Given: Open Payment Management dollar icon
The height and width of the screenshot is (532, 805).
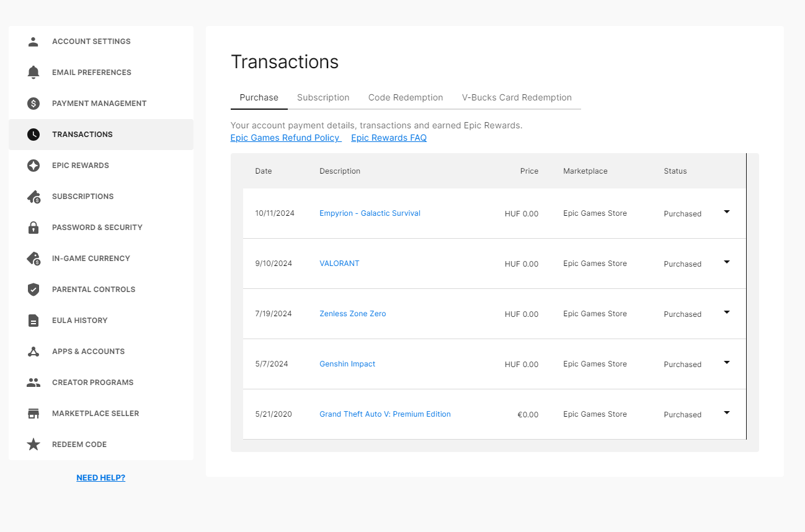Looking at the screenshot, I should tap(33, 104).
